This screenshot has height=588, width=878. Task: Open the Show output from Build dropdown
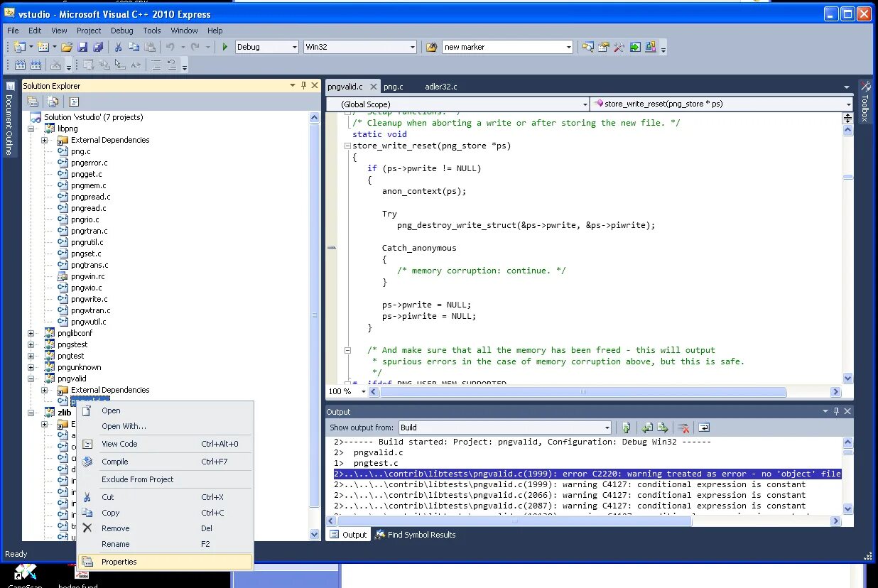click(x=505, y=428)
